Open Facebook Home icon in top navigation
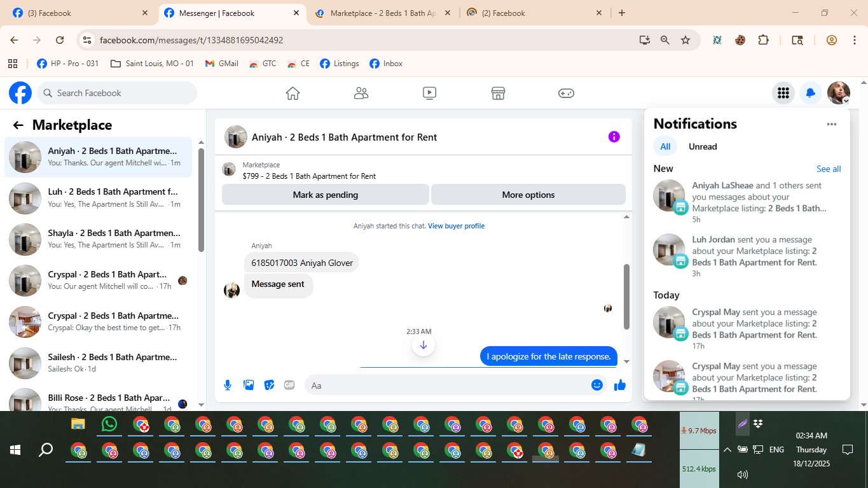Viewport: 868px width, 488px height. click(293, 94)
